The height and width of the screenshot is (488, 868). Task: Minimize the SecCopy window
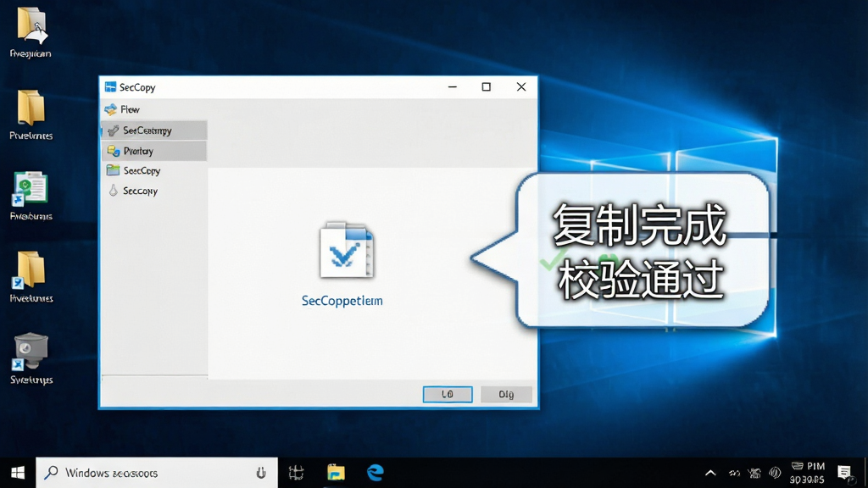click(x=453, y=87)
